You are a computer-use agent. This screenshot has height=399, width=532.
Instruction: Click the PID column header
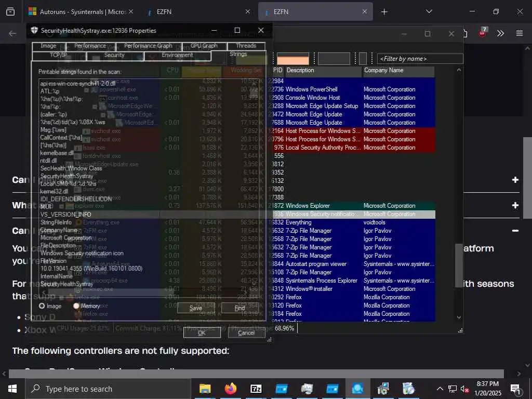[277, 71]
